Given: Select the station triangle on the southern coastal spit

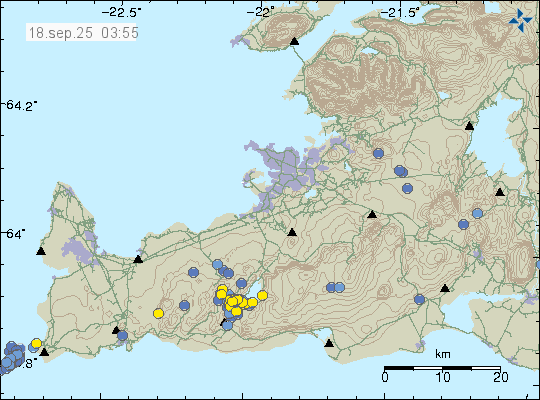Looking at the screenshot, I should (x=329, y=343).
